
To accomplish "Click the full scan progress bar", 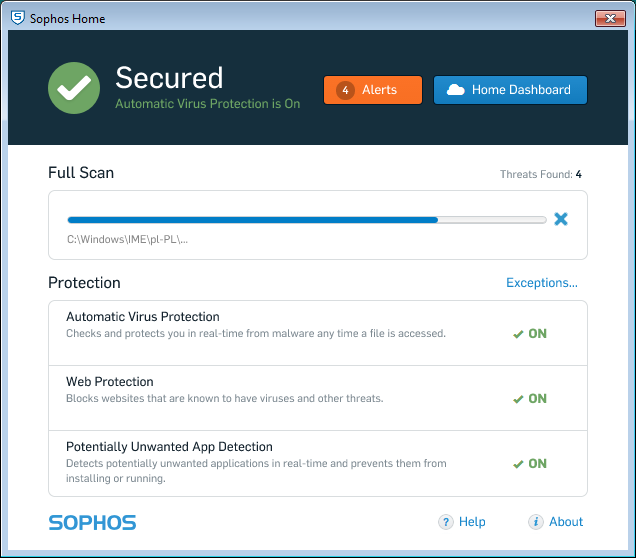I will 307,220.
